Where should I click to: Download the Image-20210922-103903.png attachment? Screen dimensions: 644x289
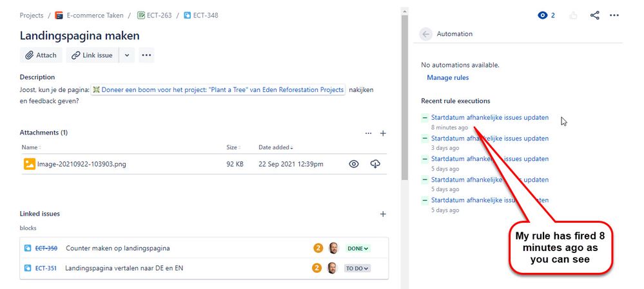[375, 164]
